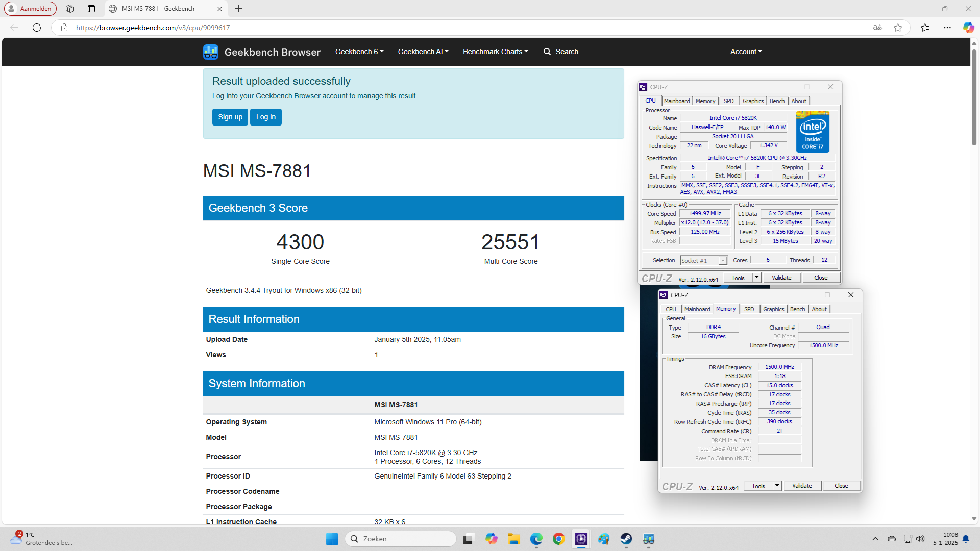Open About tab in upper CPU-Z

[799, 101]
